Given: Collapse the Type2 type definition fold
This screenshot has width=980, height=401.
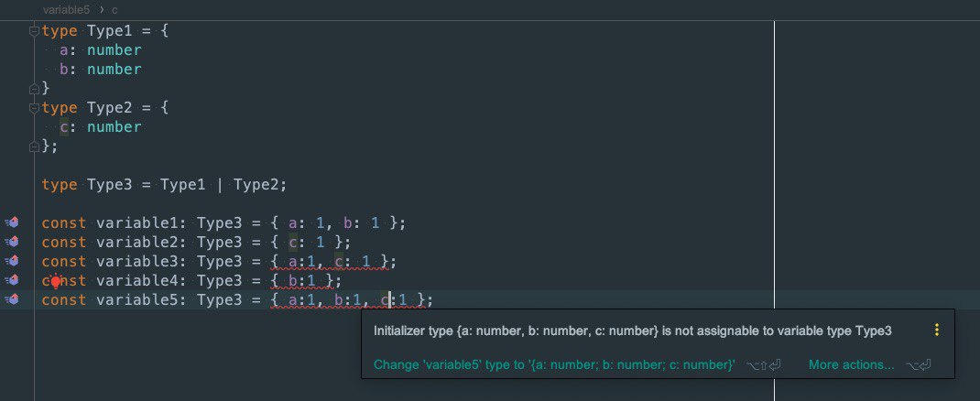Looking at the screenshot, I should click(35, 108).
